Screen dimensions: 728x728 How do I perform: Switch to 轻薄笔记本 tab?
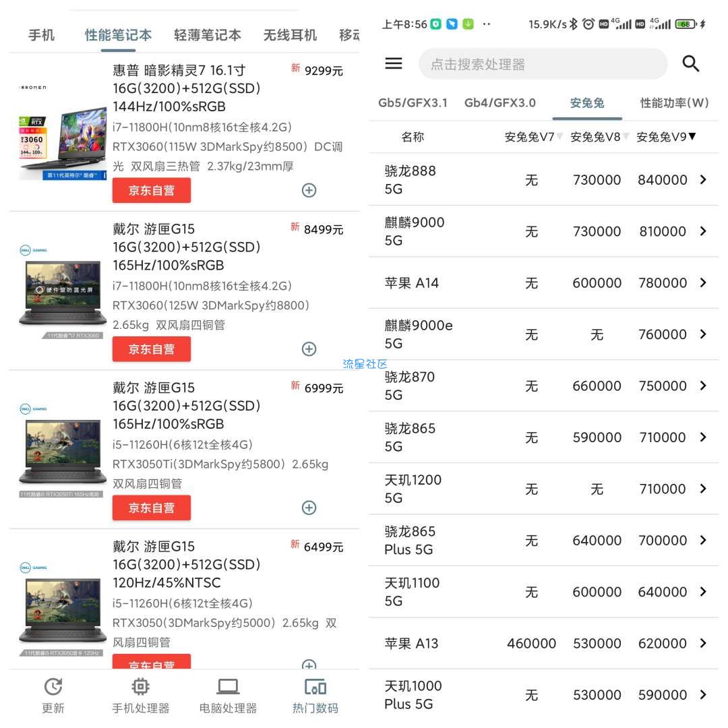point(207,35)
